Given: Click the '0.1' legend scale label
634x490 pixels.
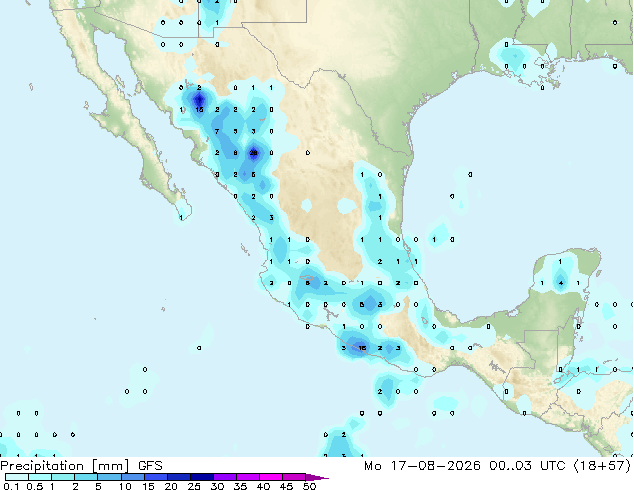Looking at the screenshot, I should point(11,486).
